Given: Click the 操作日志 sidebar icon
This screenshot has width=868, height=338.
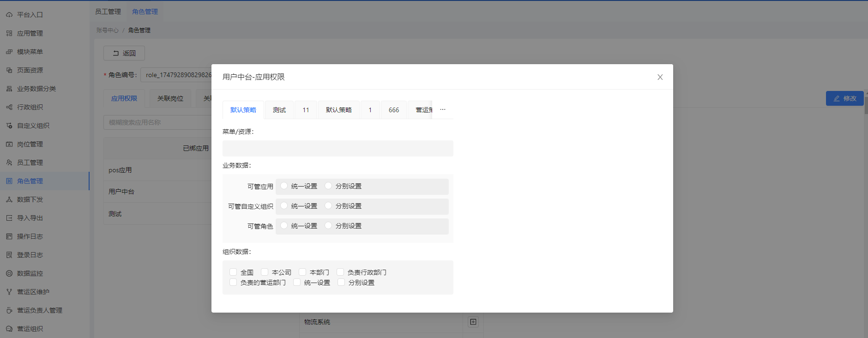Looking at the screenshot, I should 9,236.
